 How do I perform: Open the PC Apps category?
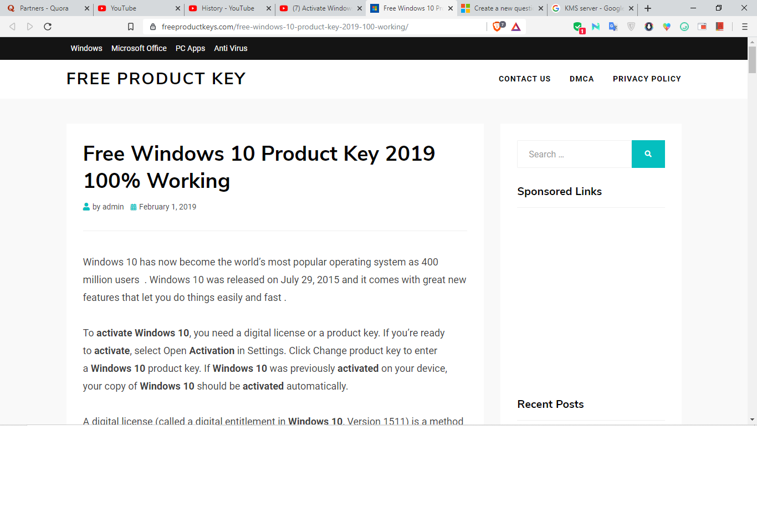190,48
